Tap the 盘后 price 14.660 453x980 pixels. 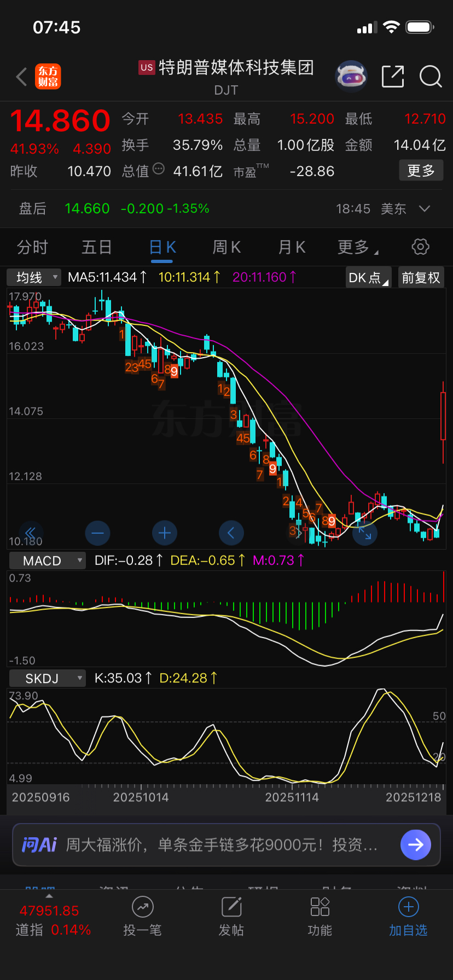[x=87, y=208]
